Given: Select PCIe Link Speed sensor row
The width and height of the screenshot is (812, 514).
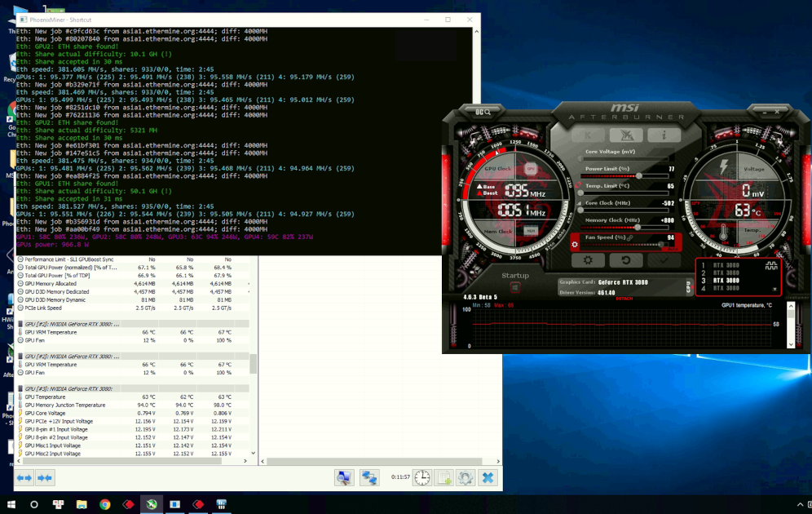Looking at the screenshot, I should coord(133,308).
